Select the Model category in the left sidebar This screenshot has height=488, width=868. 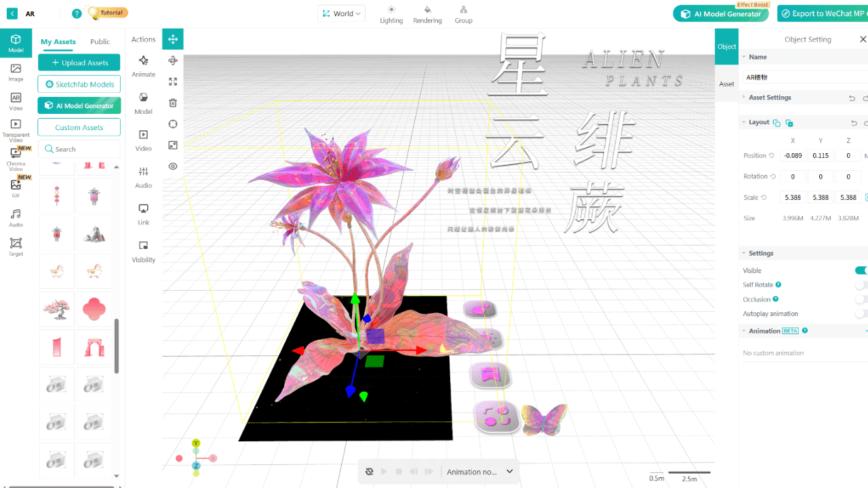[x=15, y=43]
